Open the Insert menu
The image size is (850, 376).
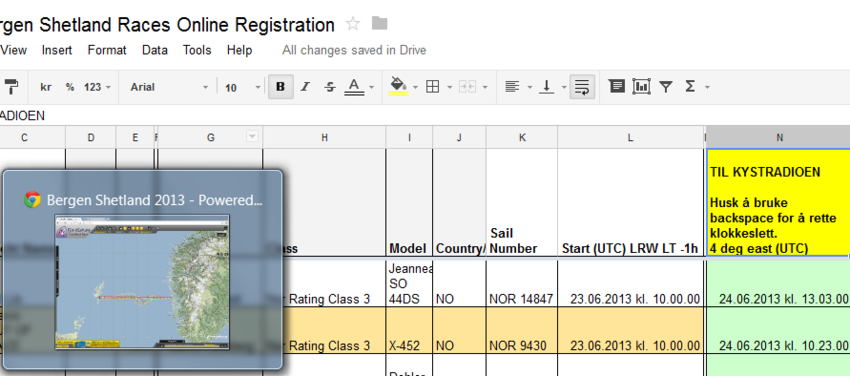[x=57, y=50]
